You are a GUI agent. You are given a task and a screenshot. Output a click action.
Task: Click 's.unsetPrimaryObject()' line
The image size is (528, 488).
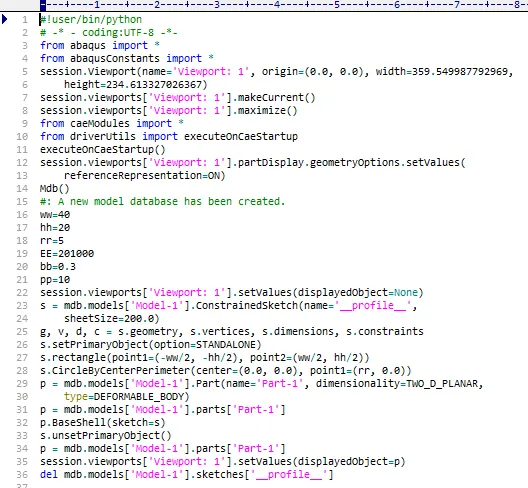click(x=106, y=435)
